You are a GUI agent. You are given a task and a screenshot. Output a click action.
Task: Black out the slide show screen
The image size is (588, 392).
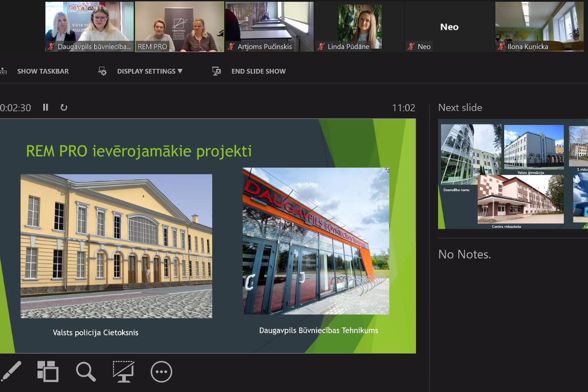pyautogui.click(x=124, y=372)
